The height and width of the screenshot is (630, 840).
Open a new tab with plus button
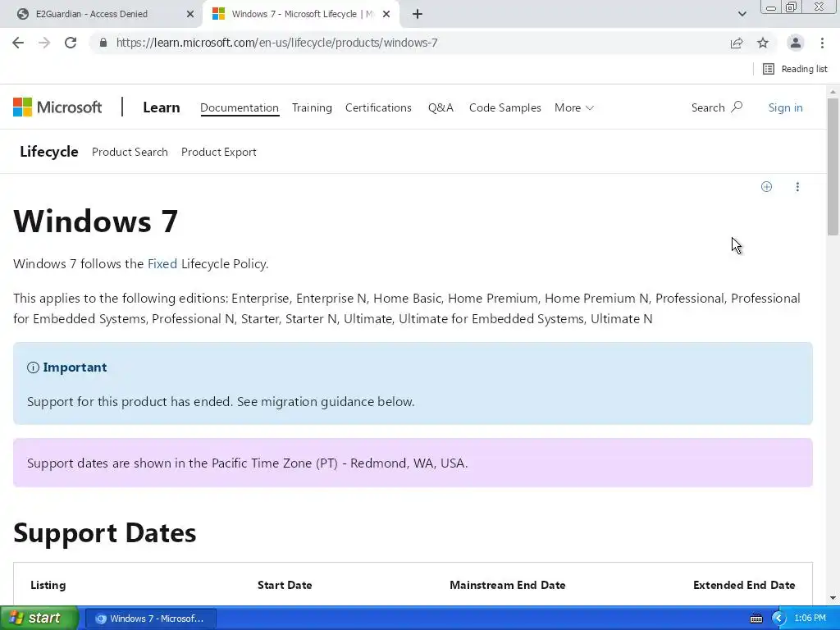point(418,14)
